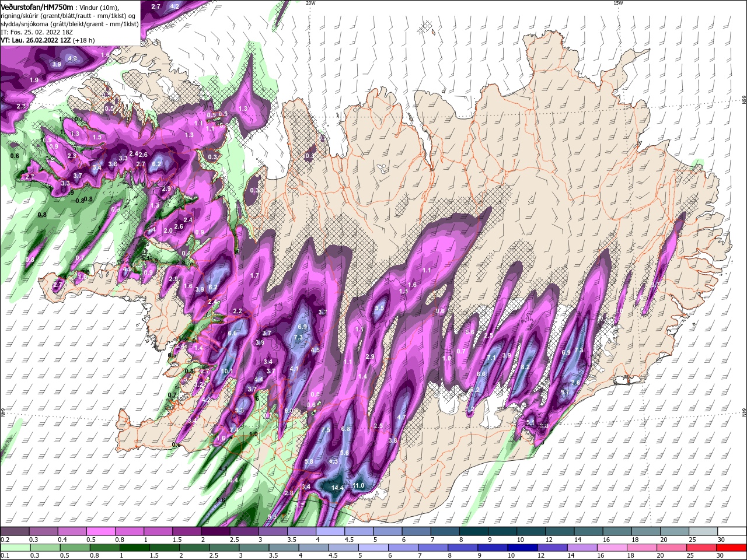
Task: Pick the light pink rain swatch between 16 and 18
Action: click(612, 548)
